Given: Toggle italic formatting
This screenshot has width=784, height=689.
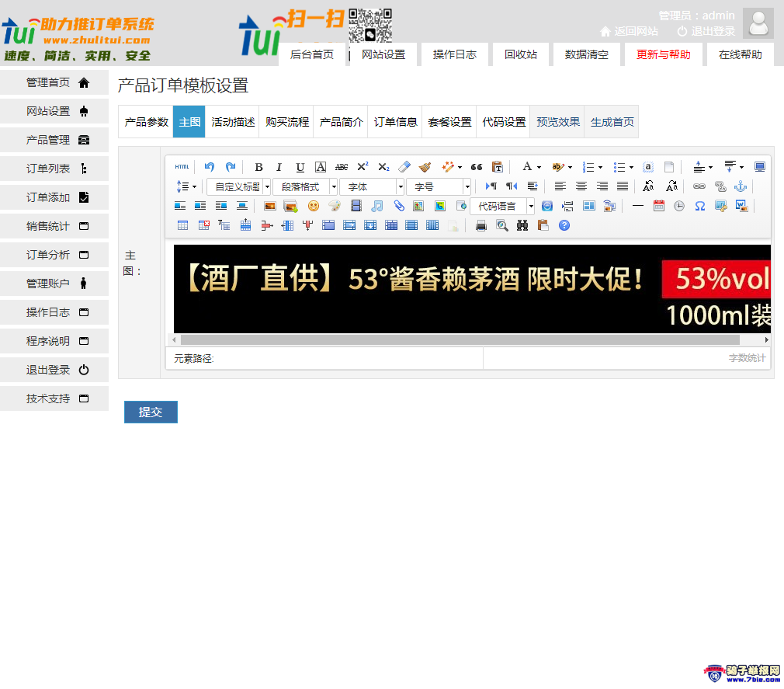Looking at the screenshot, I should click(x=279, y=167).
